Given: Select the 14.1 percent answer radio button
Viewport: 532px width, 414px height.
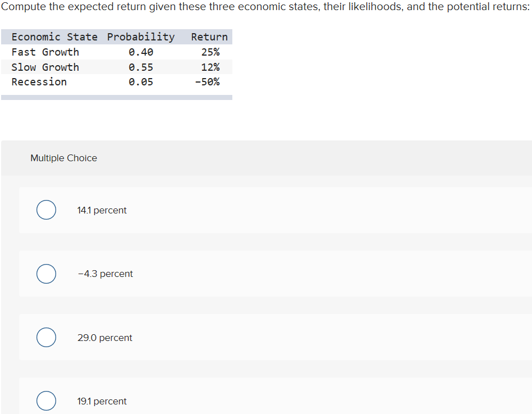Looking at the screenshot, I should pyautogui.click(x=46, y=210).
